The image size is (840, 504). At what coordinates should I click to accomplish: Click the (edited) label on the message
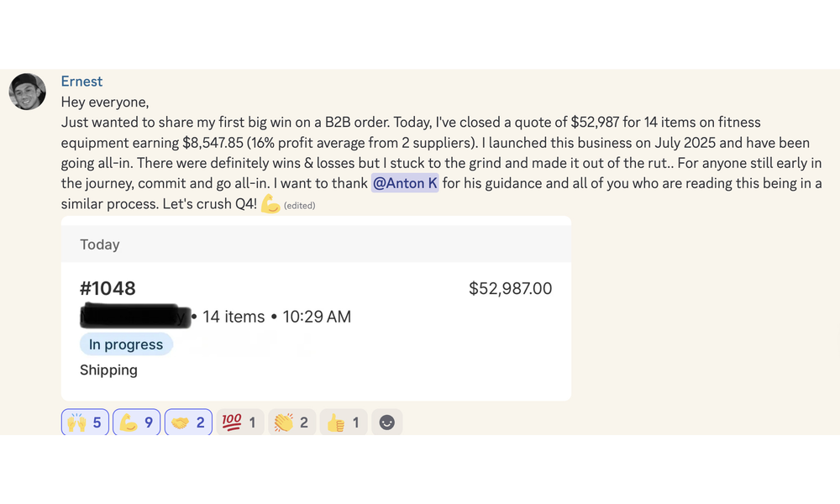click(x=301, y=205)
